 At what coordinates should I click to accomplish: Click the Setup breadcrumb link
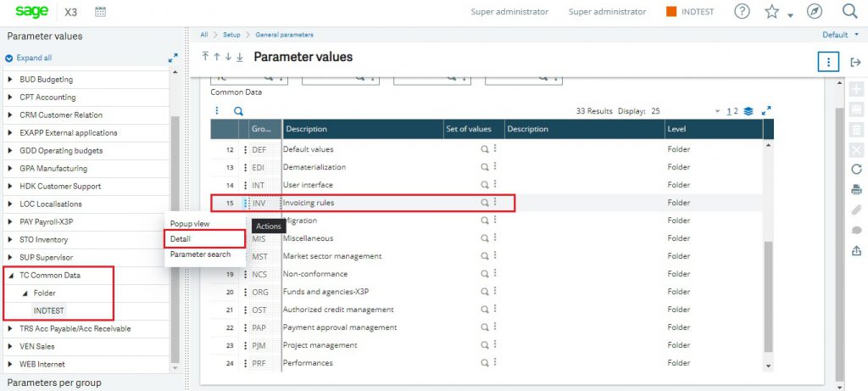coord(231,35)
